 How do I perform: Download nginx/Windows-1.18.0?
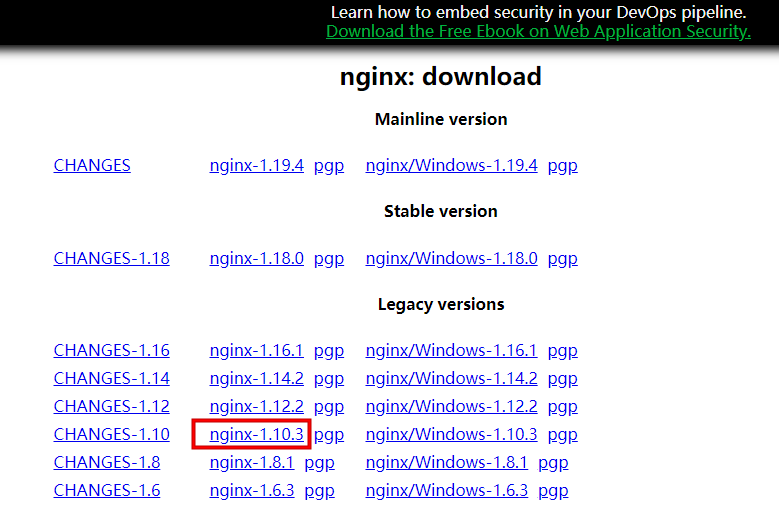(451, 258)
